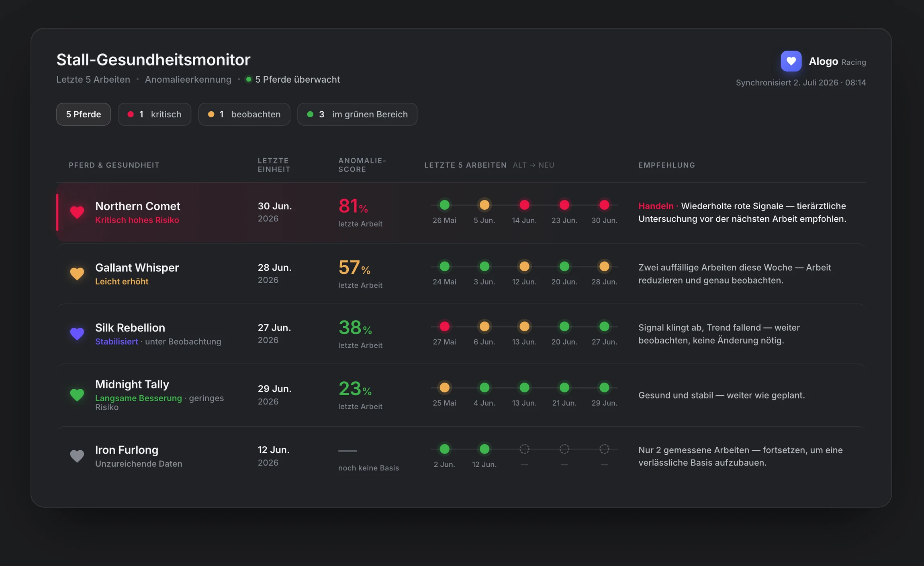This screenshot has height=566, width=924.
Task: Click the Alogo Racing heart logo
Action: 791,61
